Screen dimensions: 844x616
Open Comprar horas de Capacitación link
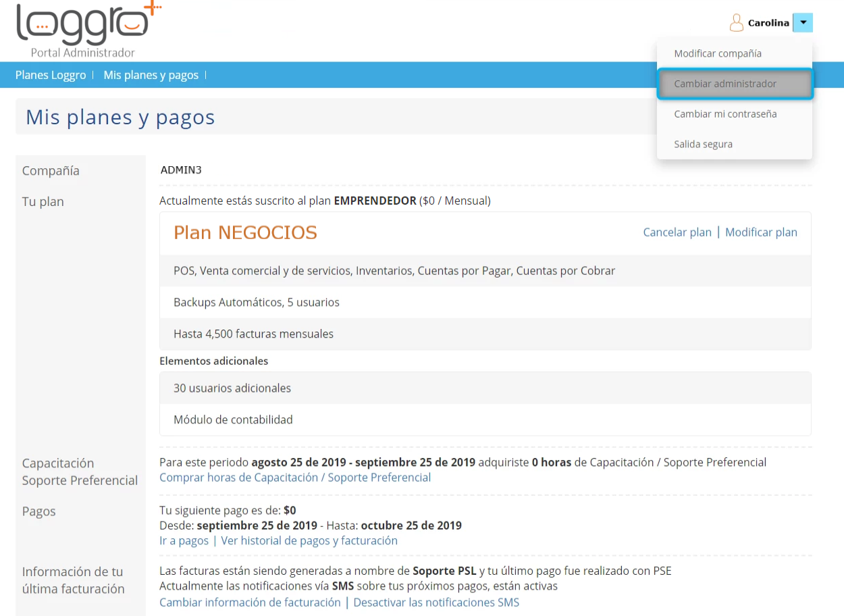point(294,478)
